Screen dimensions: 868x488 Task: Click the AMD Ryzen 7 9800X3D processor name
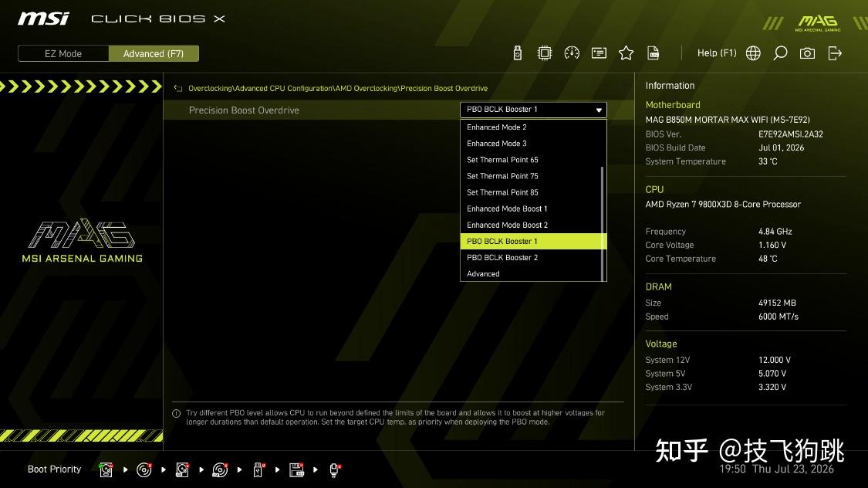723,205
